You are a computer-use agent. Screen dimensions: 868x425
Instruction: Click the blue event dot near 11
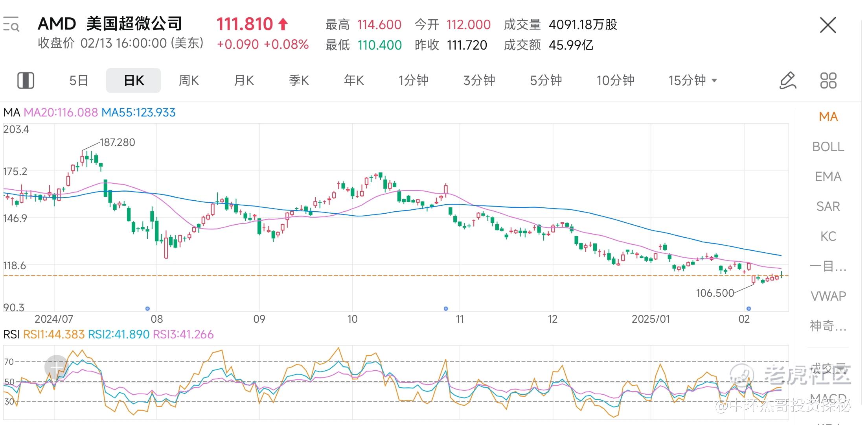pos(446,309)
